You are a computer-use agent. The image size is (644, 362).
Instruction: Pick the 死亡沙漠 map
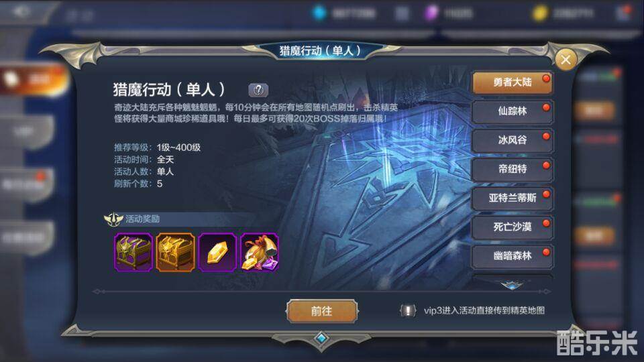513,227
